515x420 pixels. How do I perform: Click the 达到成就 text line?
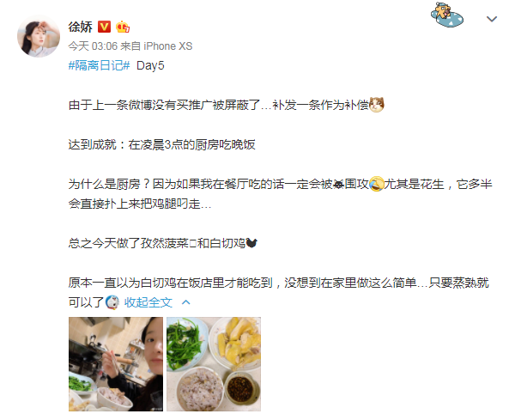point(161,144)
